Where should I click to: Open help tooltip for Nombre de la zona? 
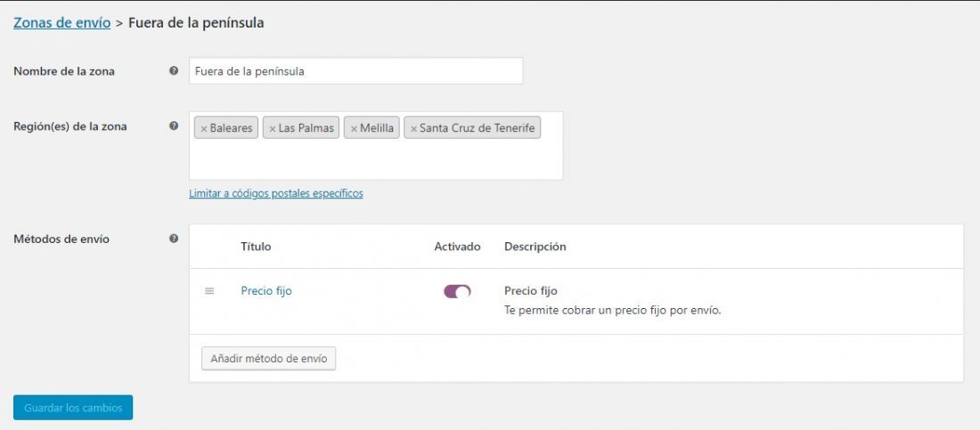coord(174,70)
